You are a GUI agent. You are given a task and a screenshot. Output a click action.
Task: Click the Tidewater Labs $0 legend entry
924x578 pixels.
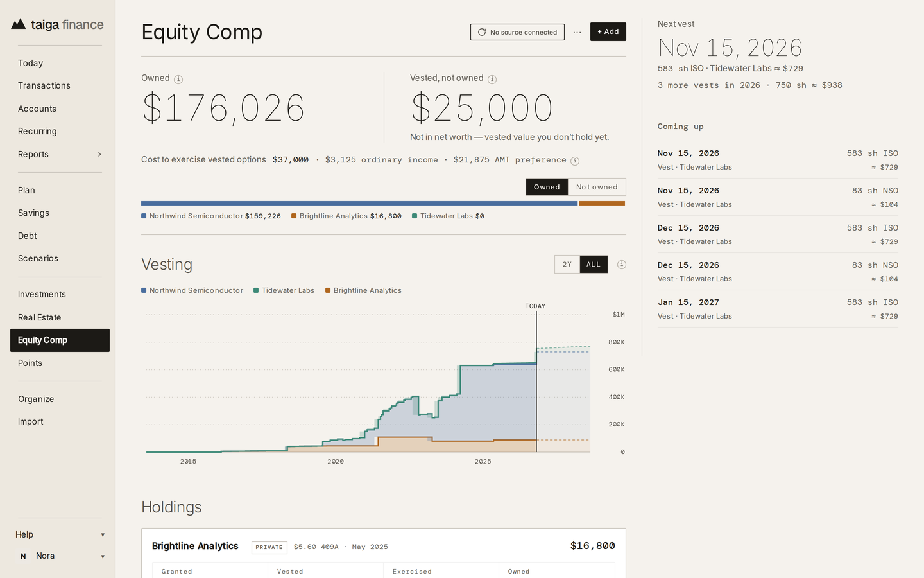[448, 216]
